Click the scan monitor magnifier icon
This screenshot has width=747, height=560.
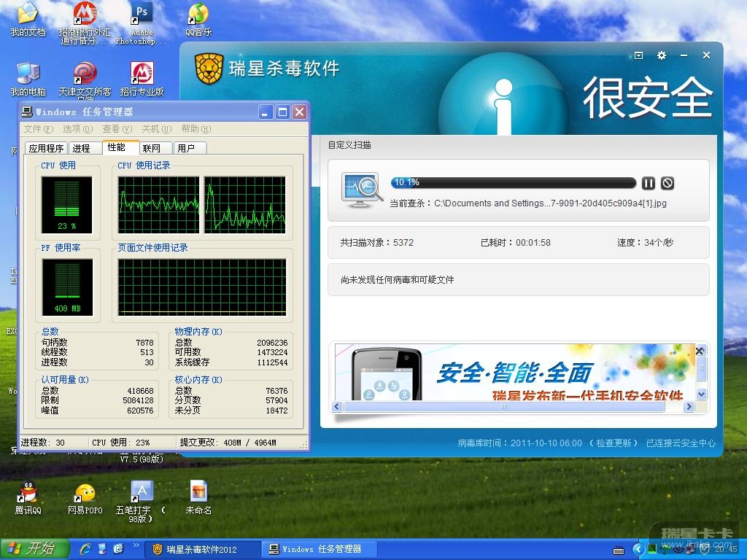[362, 190]
